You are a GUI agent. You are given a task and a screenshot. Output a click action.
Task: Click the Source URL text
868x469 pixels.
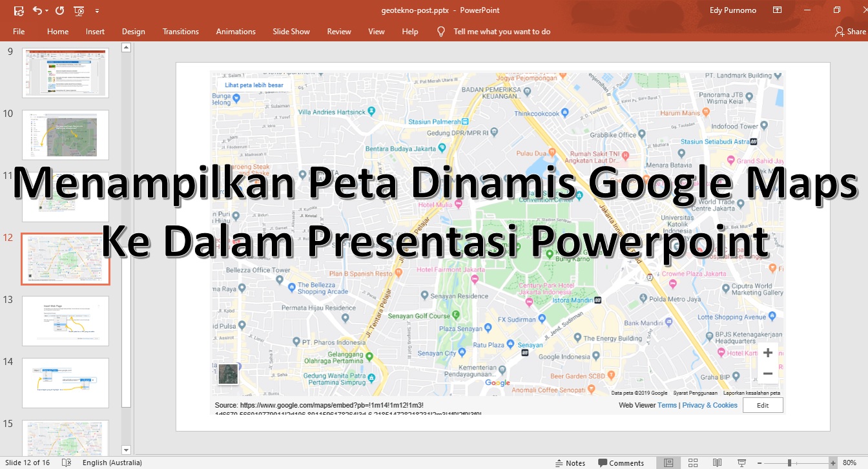(x=348, y=409)
